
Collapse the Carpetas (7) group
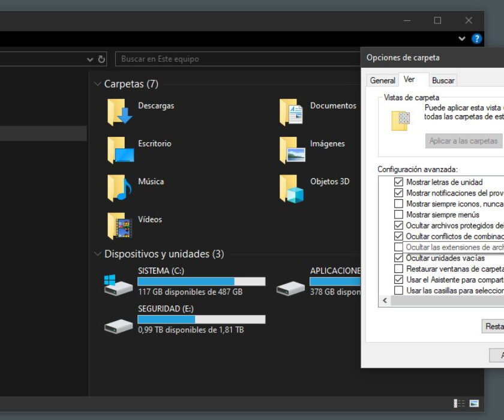pyautogui.click(x=97, y=84)
